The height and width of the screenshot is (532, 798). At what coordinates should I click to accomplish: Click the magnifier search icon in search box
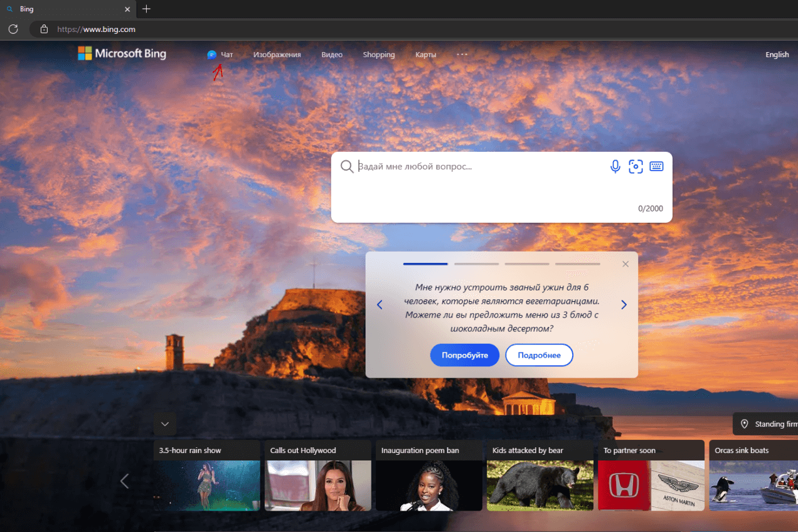[x=346, y=166]
